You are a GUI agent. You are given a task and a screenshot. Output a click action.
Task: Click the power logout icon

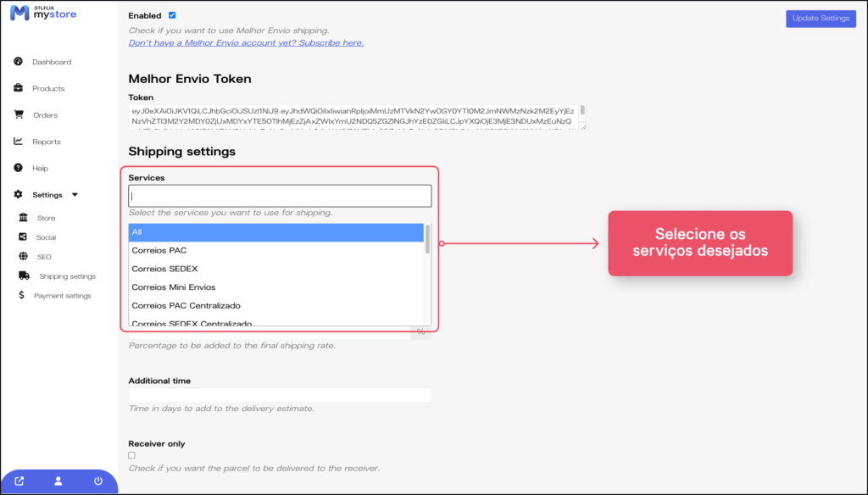point(98,481)
